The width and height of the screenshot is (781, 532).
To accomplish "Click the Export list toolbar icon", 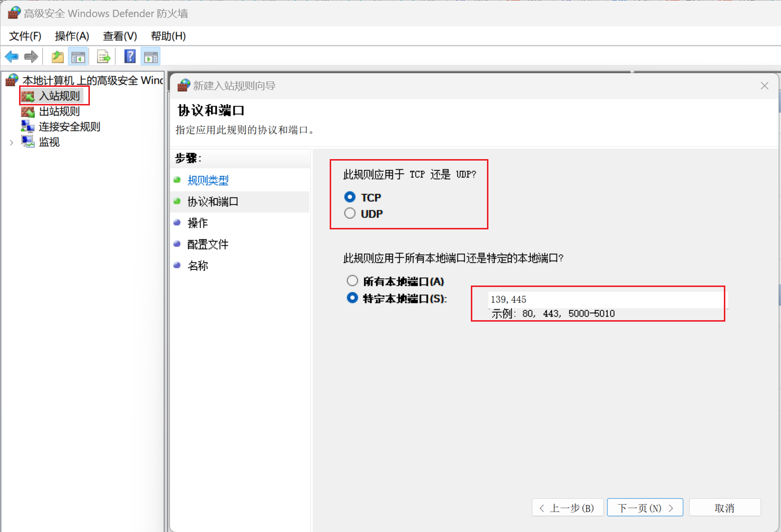I will (x=104, y=57).
